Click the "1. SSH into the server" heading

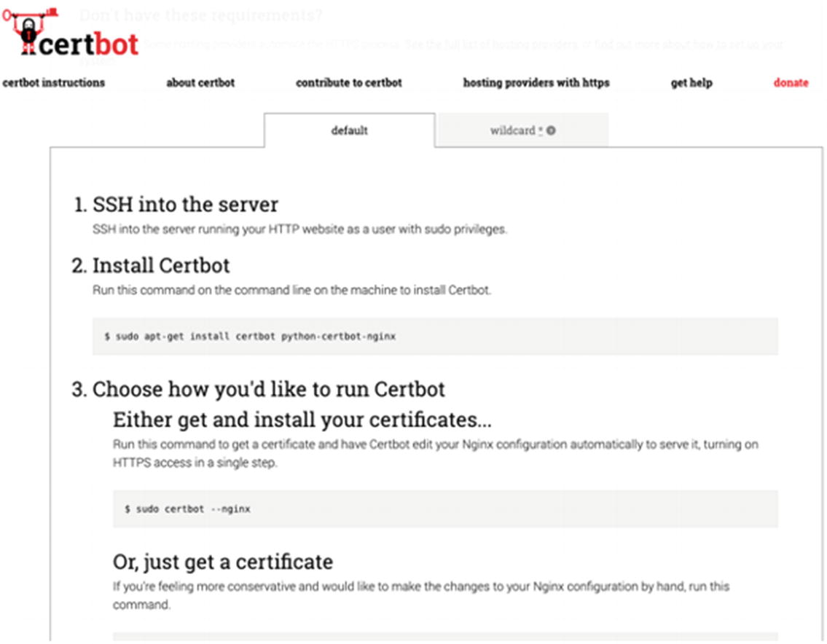pos(176,205)
